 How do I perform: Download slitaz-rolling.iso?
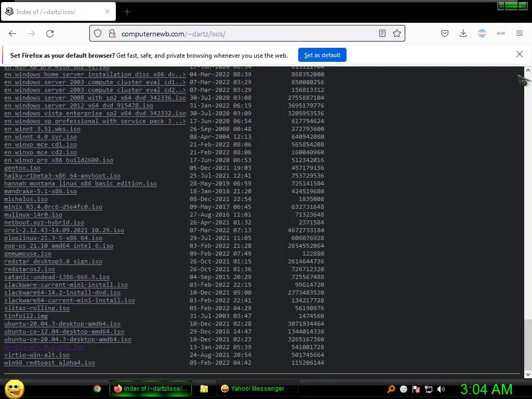click(x=37, y=309)
